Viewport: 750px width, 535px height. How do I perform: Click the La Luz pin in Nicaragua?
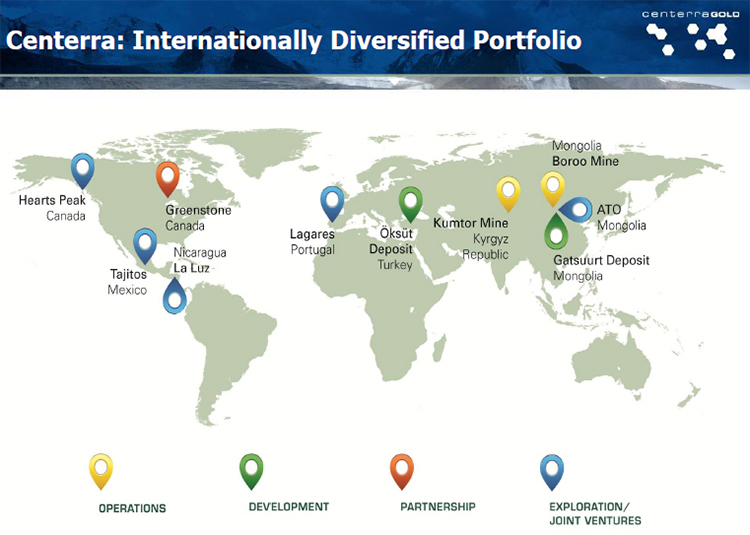coord(175,296)
